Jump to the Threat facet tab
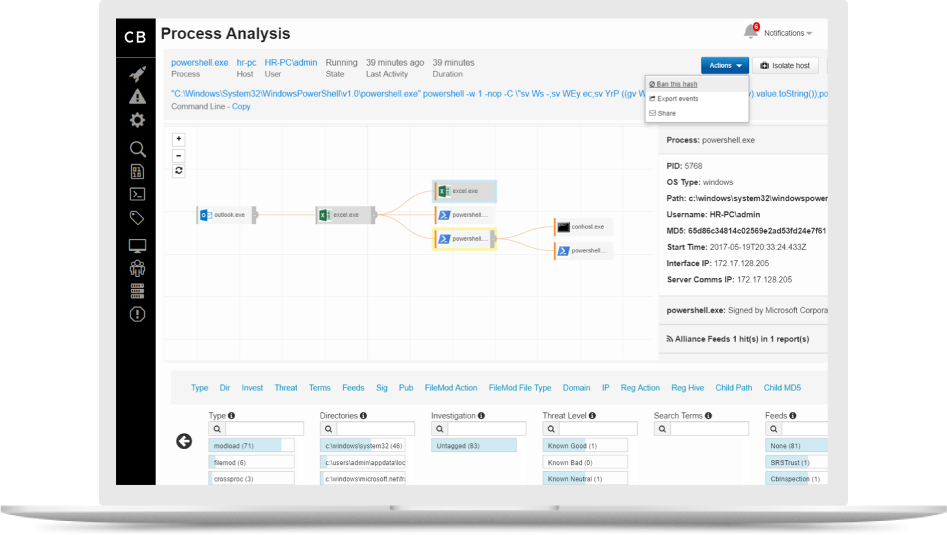Screen dimensions: 947x535 coord(286,388)
